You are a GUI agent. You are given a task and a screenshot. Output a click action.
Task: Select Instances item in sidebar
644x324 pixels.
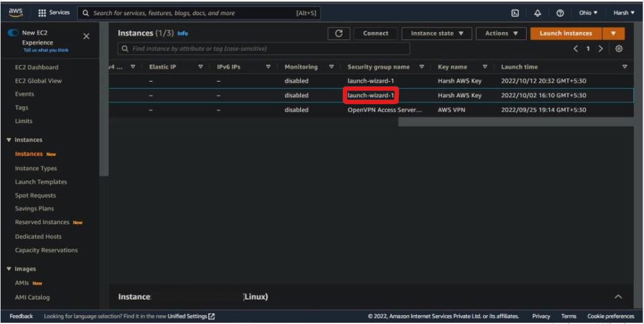coord(29,154)
